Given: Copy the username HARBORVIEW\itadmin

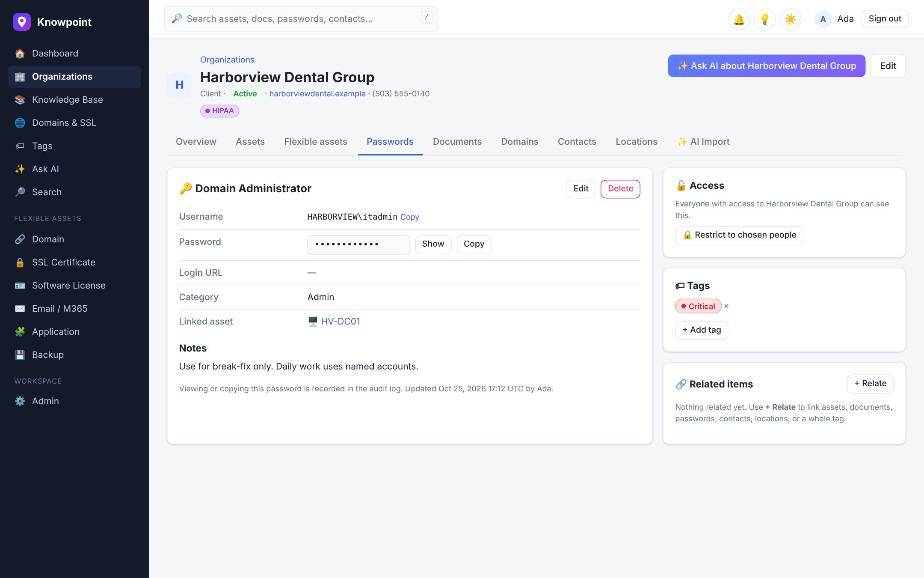Looking at the screenshot, I should pyautogui.click(x=409, y=217).
